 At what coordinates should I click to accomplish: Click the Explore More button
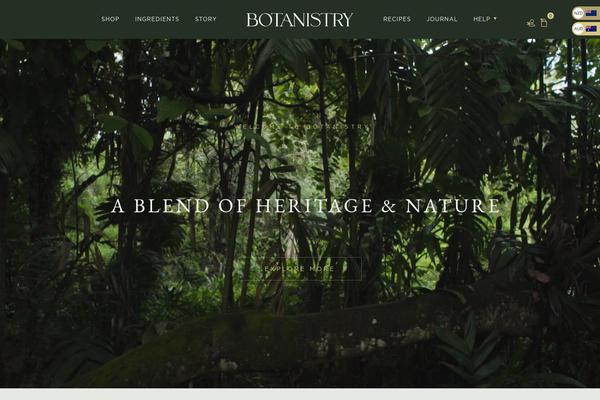tap(302, 269)
